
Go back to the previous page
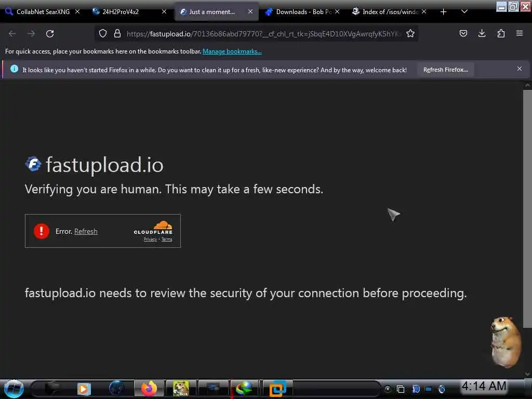(x=12, y=34)
